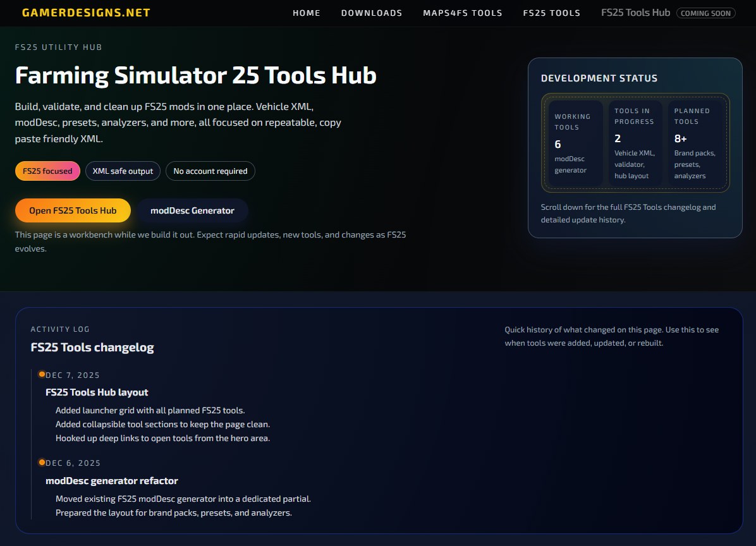
Task: Open the modDesc Generator button
Action: pos(192,210)
